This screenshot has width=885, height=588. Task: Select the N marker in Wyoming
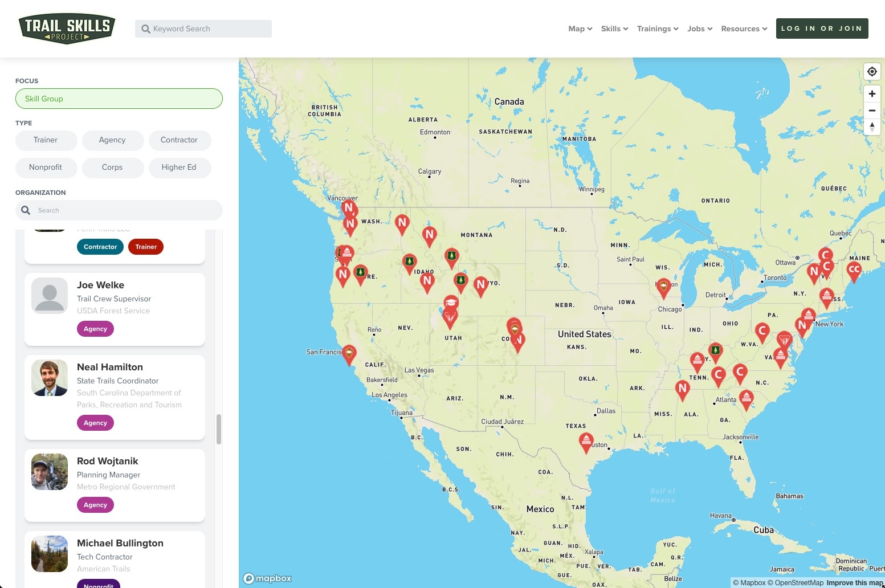click(x=480, y=286)
